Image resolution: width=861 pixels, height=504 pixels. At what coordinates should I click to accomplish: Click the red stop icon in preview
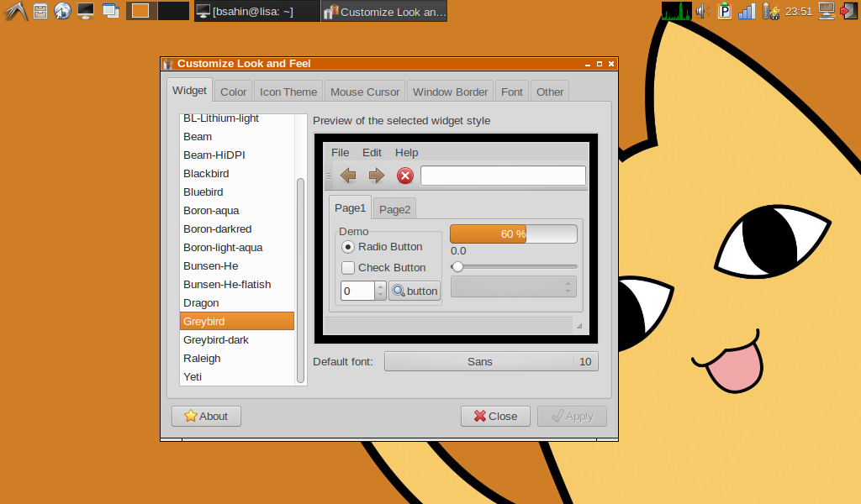pos(405,176)
